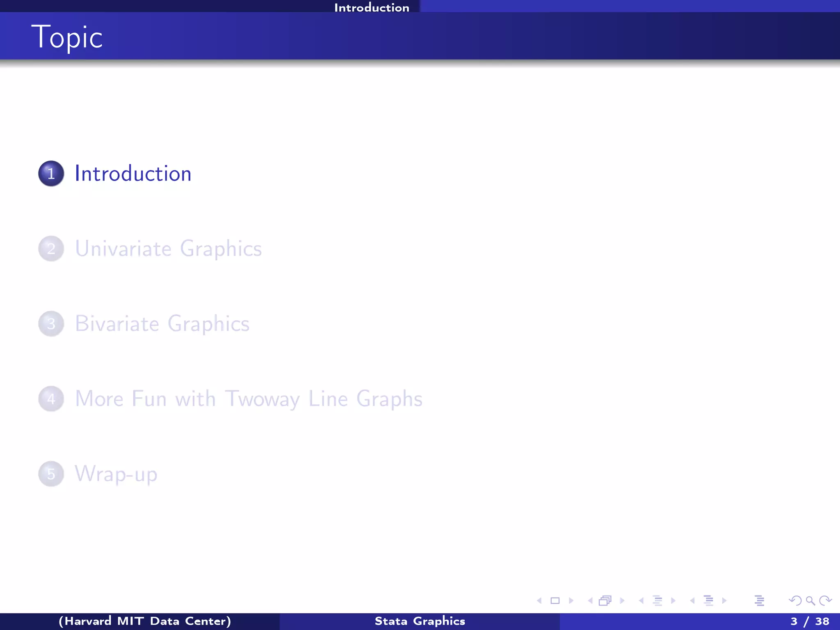Click the stacked frames navigation icon
Viewport: 840px width, 630px height.
coord(605,600)
